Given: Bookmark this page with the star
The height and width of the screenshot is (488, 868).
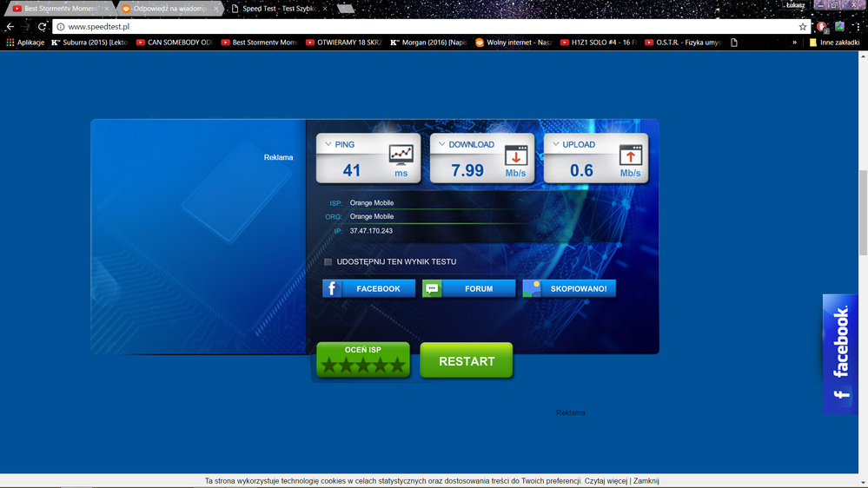Looking at the screenshot, I should click(x=803, y=27).
